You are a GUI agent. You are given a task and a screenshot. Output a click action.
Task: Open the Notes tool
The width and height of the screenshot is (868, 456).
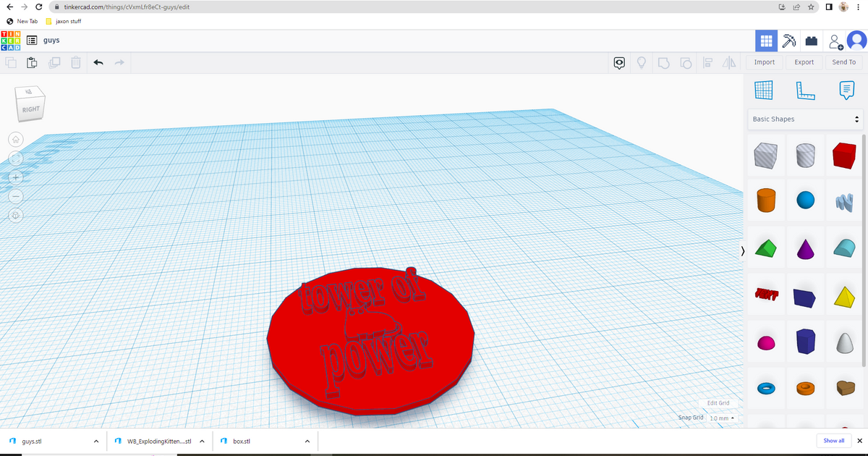(x=846, y=90)
